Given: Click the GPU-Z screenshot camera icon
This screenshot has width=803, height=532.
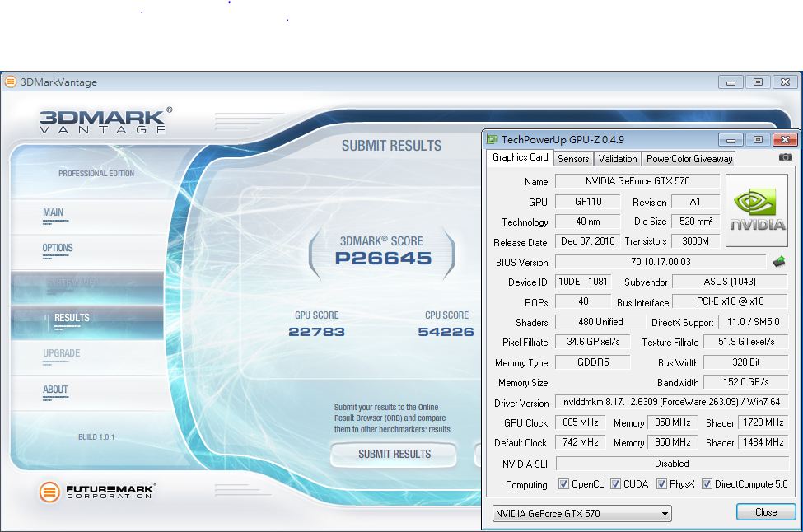Looking at the screenshot, I should click(785, 157).
